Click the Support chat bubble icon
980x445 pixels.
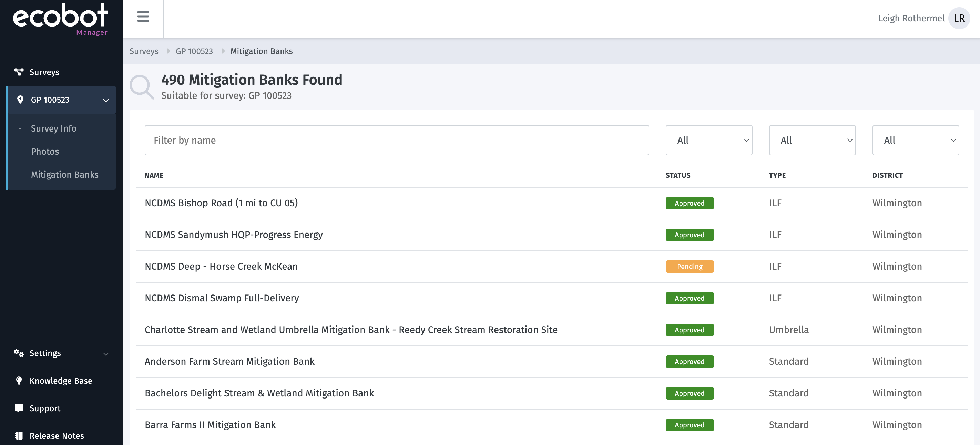[x=19, y=408]
